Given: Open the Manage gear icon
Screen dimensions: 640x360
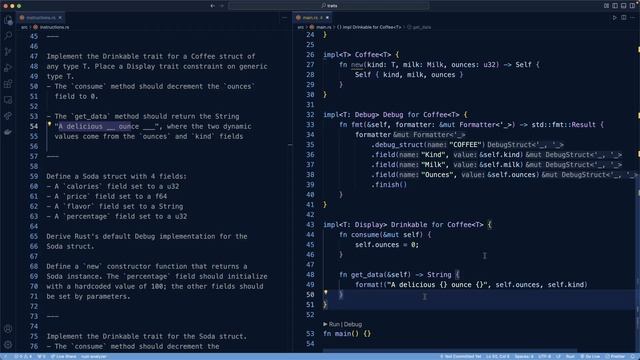Looking at the screenshot, I should click(x=8, y=344).
